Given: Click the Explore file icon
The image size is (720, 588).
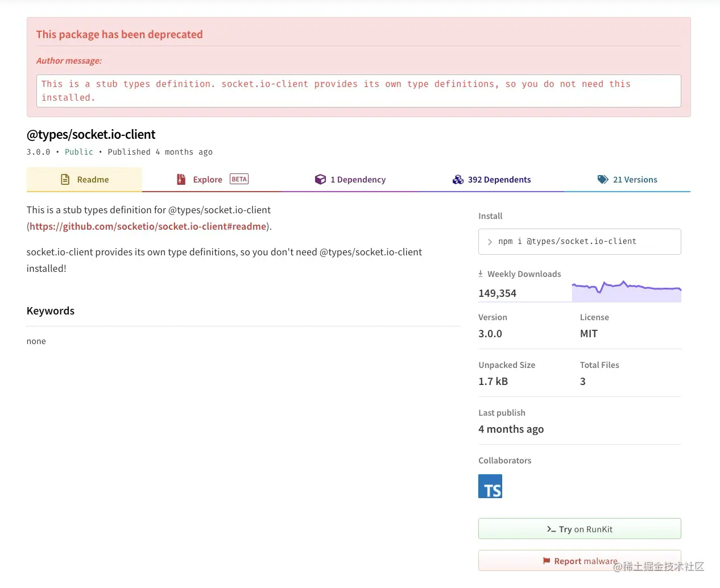Looking at the screenshot, I should [181, 180].
